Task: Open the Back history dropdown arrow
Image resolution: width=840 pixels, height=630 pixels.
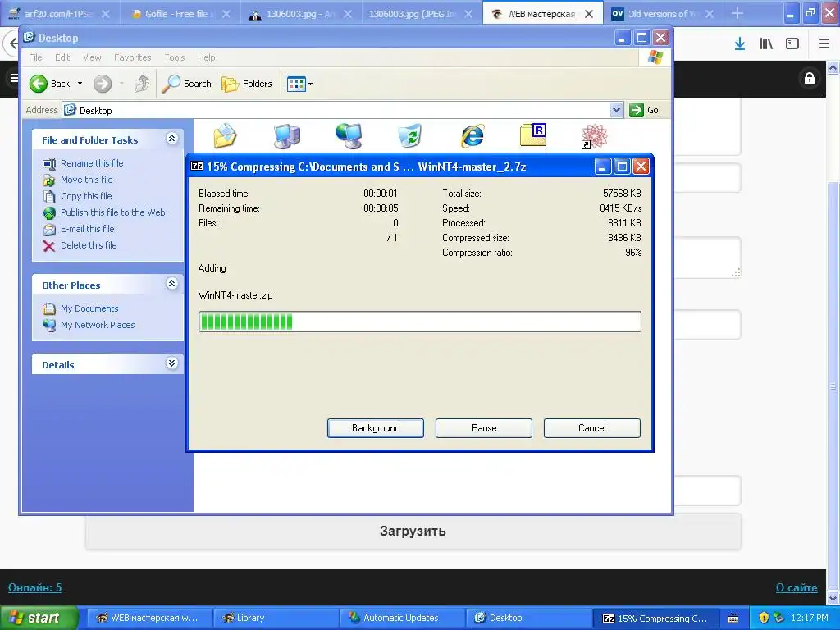Action: point(80,84)
